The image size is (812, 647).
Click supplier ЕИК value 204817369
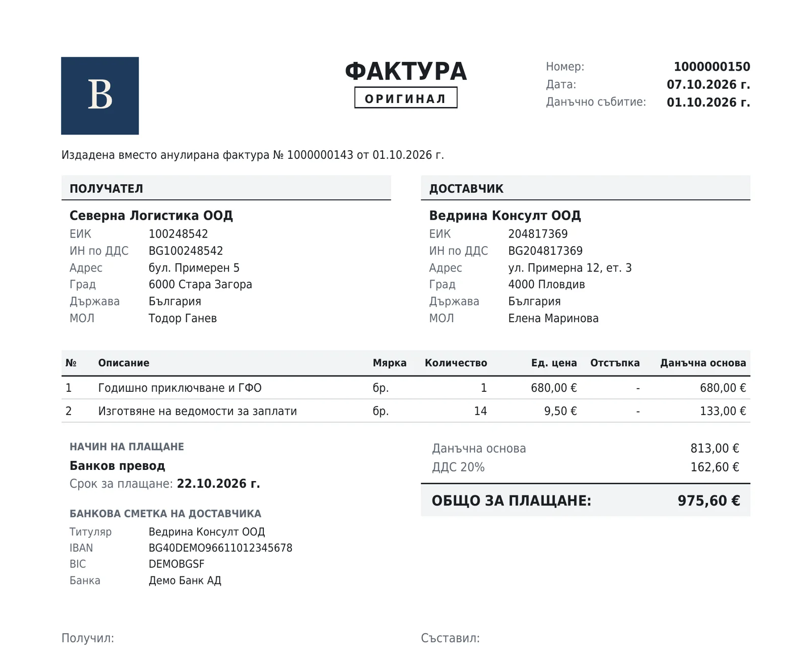(x=538, y=234)
